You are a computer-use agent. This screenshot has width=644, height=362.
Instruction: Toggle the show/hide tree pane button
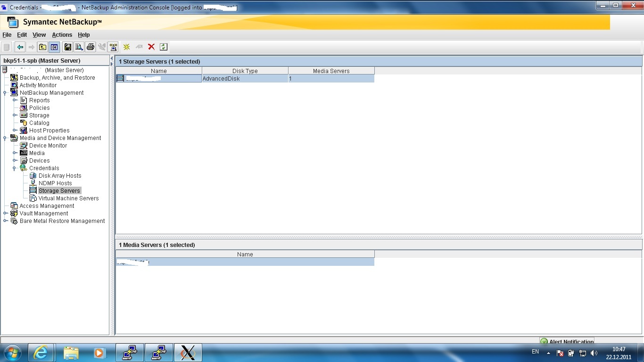tap(54, 47)
